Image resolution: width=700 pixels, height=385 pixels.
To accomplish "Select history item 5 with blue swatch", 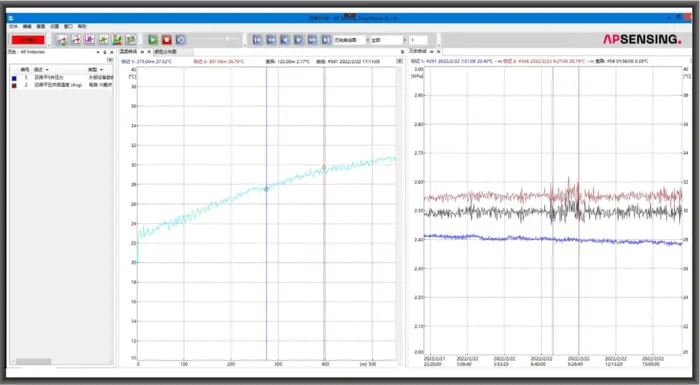I will tap(62, 78).
